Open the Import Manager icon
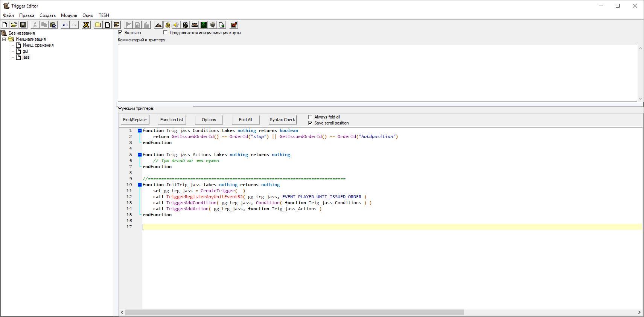Screen dimensions: 644x317 pos(222,25)
